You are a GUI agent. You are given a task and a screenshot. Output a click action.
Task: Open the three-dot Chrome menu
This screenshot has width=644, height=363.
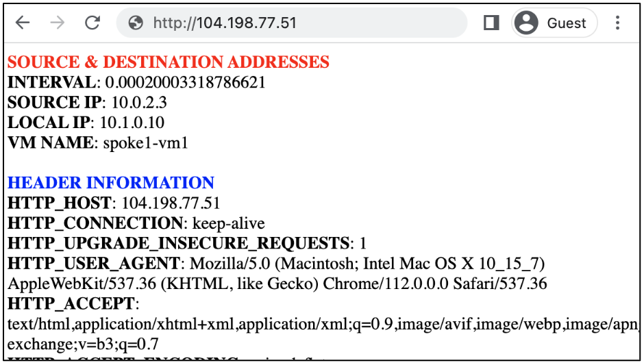[x=618, y=23]
